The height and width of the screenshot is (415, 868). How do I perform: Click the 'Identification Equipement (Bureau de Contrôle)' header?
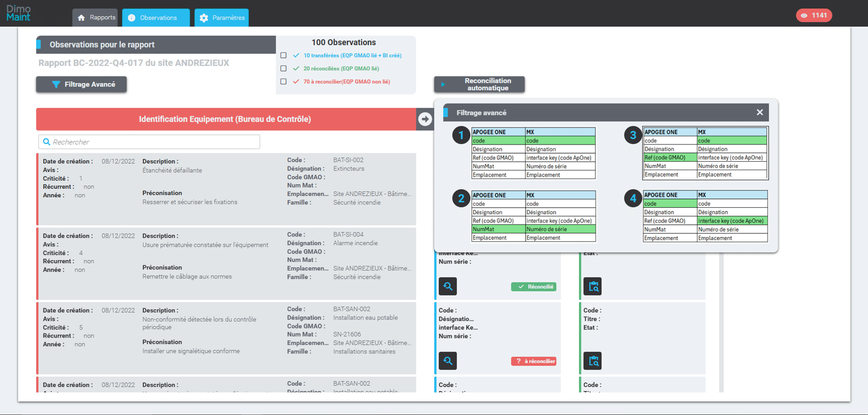225,119
